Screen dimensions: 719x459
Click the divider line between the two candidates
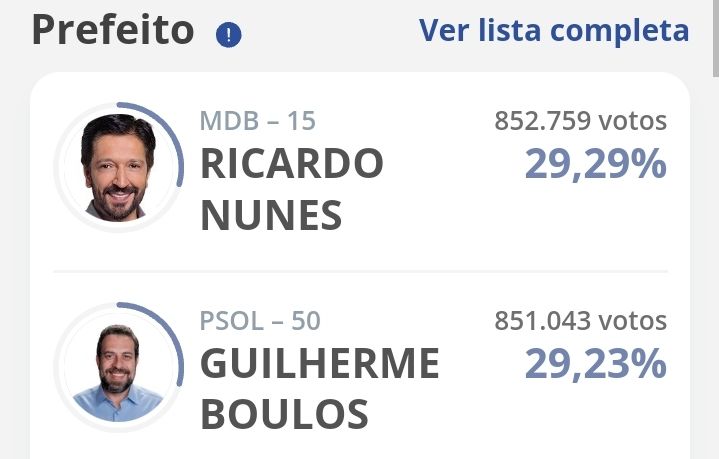point(360,271)
